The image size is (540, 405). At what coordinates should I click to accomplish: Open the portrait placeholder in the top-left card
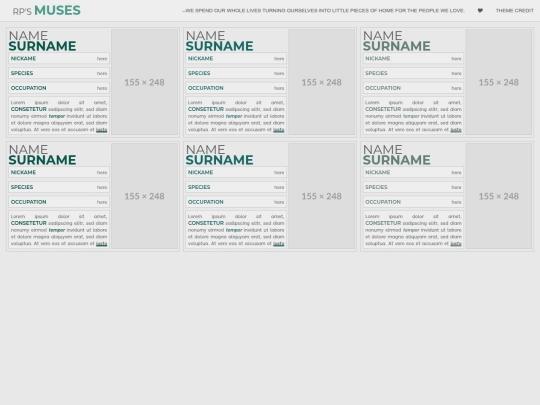(144, 82)
